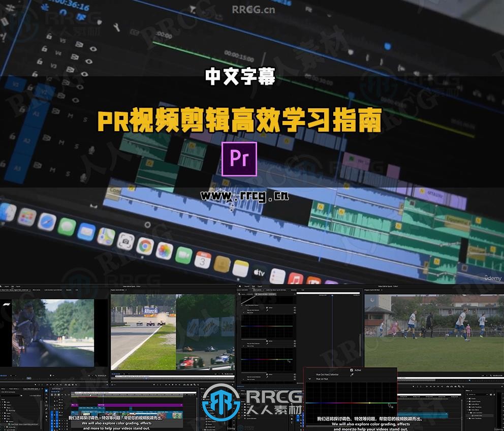Screen dimensions: 504x431
Task: Select long purple clip in left Premiere timeline
Action: [140, 405]
